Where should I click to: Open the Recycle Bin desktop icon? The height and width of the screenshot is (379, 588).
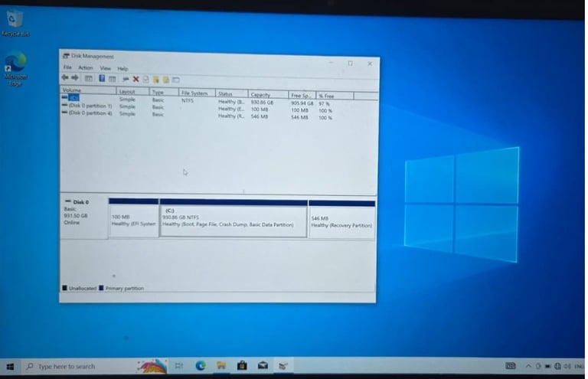(15, 23)
